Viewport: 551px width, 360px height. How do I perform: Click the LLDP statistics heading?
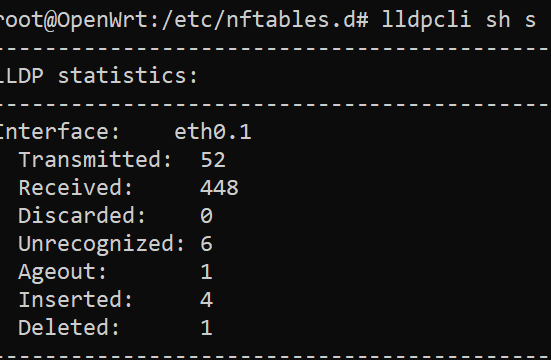99,76
